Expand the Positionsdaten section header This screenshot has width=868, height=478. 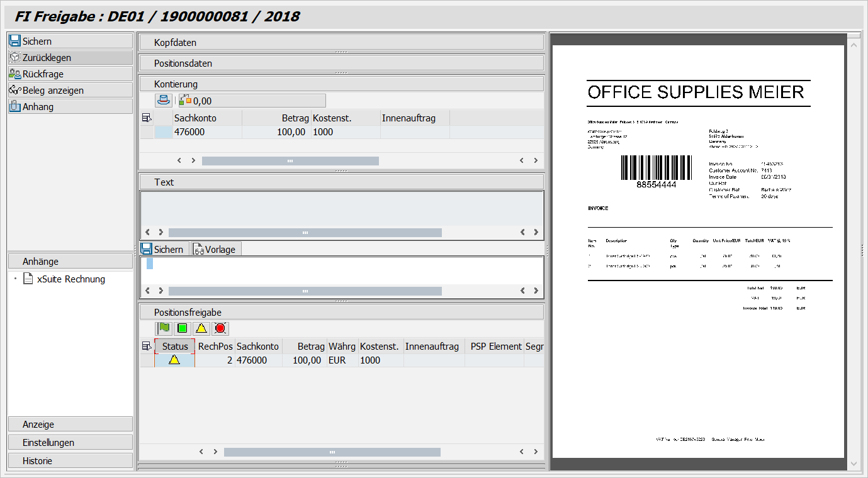(341, 64)
